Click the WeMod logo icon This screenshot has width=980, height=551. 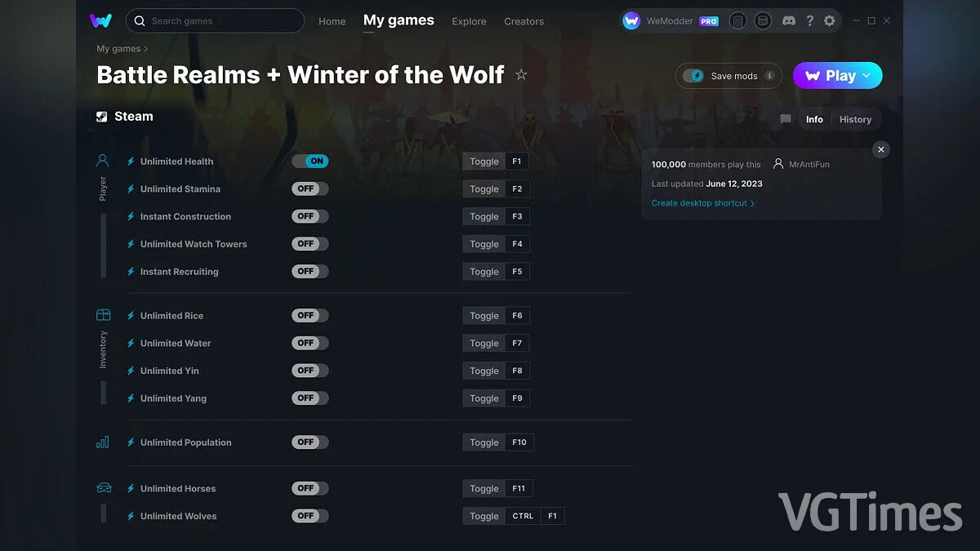coord(101,20)
